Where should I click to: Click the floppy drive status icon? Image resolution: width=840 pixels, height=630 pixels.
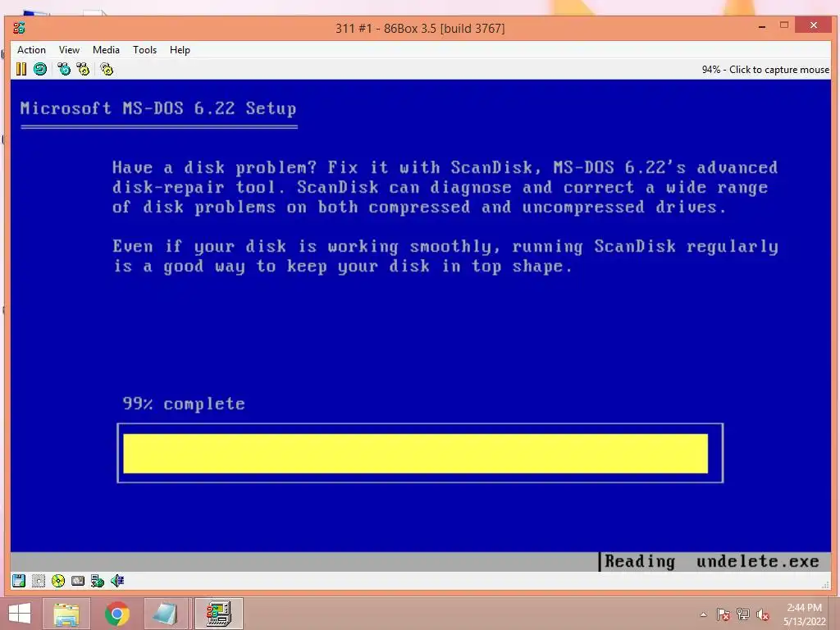click(x=19, y=581)
